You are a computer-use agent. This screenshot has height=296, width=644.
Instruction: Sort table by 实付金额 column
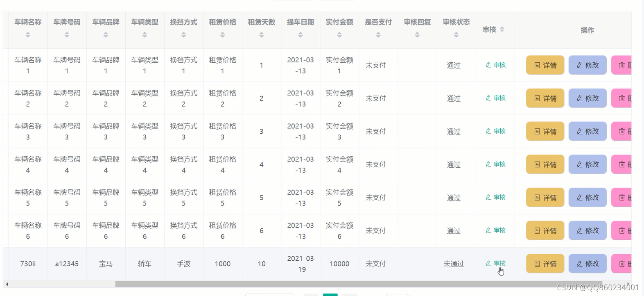[x=339, y=35]
